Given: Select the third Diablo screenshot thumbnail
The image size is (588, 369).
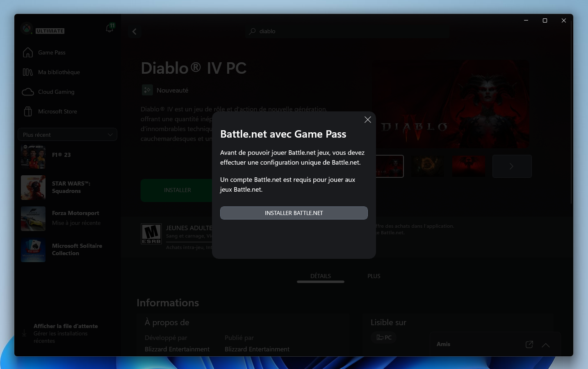Looking at the screenshot, I should [x=469, y=166].
